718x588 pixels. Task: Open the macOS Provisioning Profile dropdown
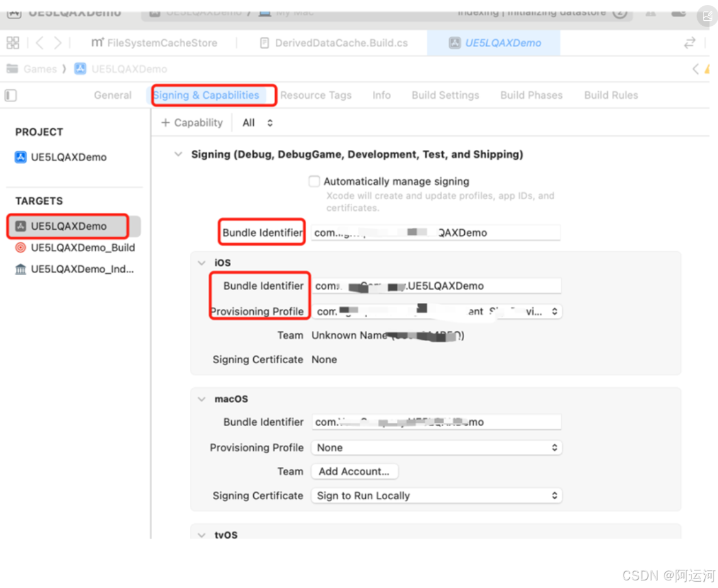click(x=437, y=448)
